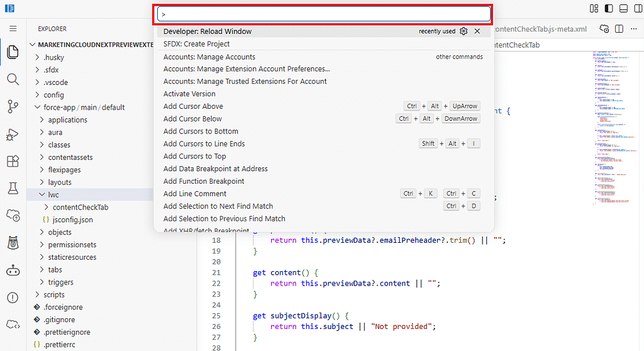This screenshot has height=351, width=644.
Task: Remove Reload Window from recently used
Action: pyautogui.click(x=477, y=31)
